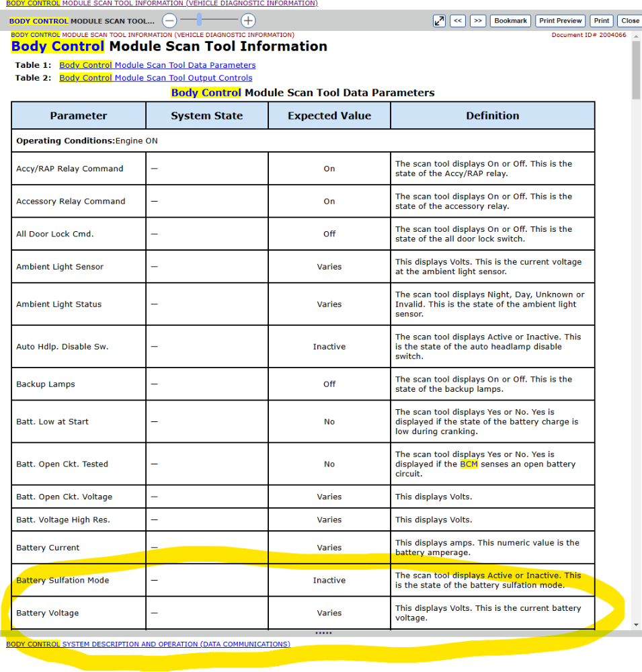Screen dimensions: 642x672
Task: Click the No value for Batt. Low at Start
Action: 329,422
